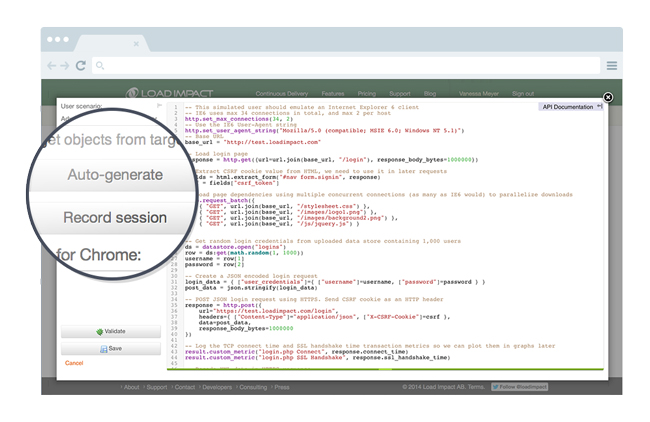Click the search magnifier in address bar
Screen dimensions: 650x422
100,65
